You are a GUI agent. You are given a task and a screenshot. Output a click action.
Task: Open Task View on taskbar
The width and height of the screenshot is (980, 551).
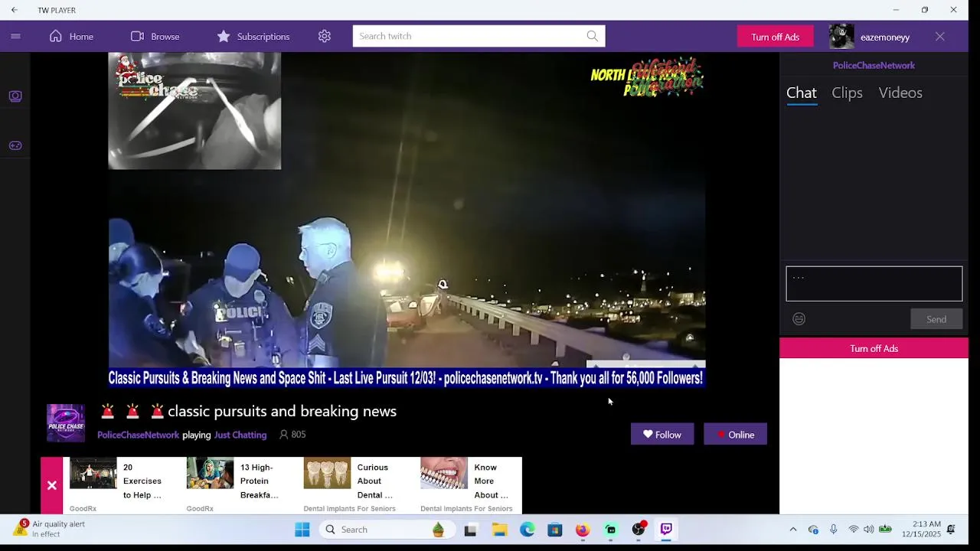coord(471,530)
